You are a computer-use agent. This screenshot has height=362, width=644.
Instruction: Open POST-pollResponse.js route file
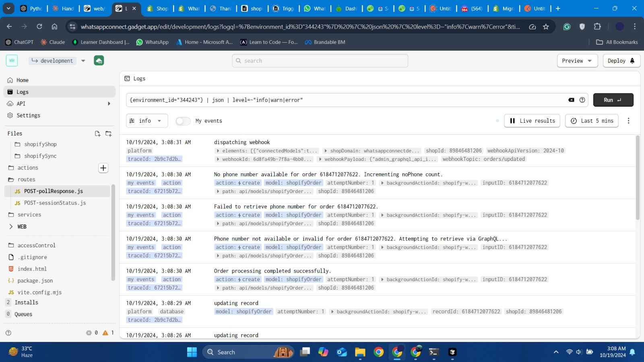(58, 191)
